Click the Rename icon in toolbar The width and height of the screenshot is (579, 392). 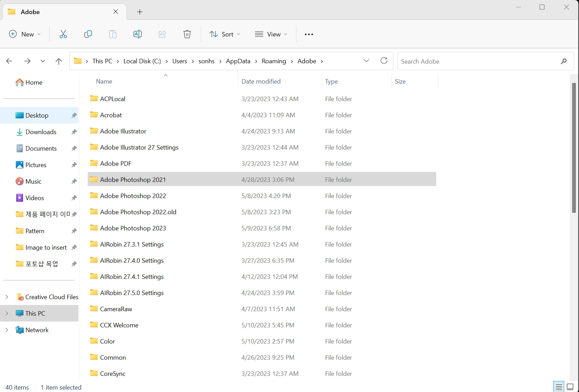[138, 34]
